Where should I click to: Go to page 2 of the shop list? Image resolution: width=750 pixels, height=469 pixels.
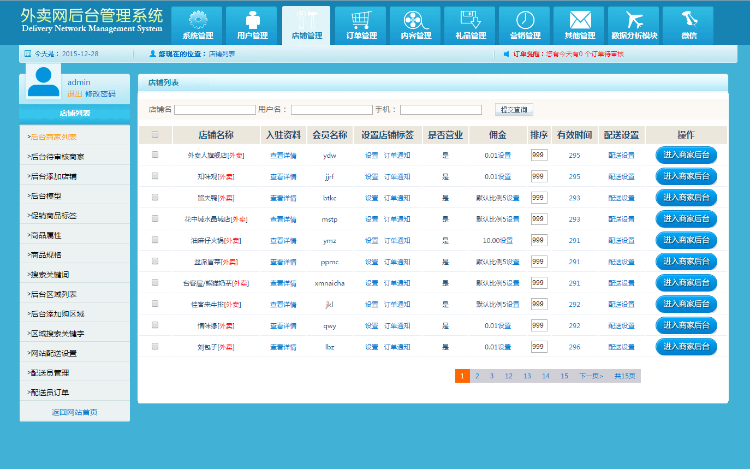pyautogui.click(x=478, y=376)
